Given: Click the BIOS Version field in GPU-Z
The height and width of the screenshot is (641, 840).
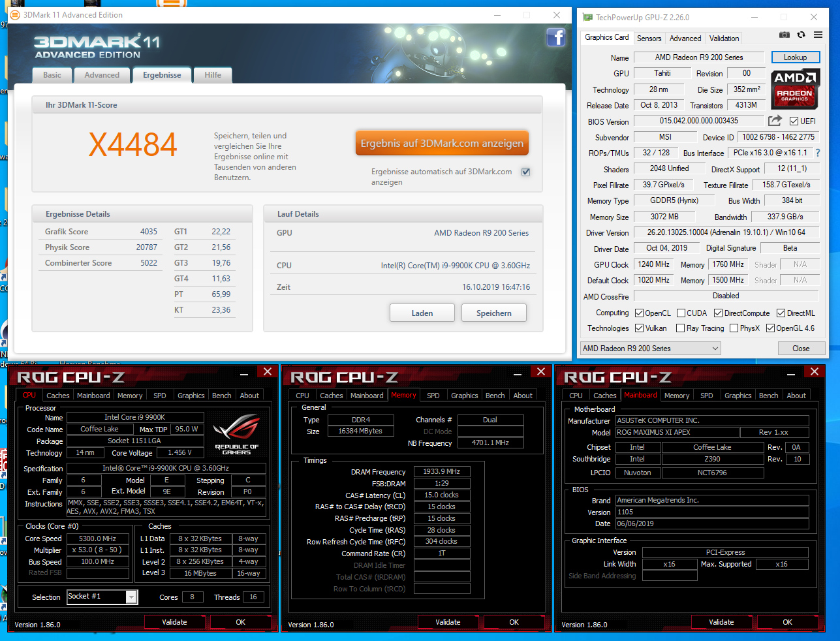Looking at the screenshot, I should [x=699, y=121].
